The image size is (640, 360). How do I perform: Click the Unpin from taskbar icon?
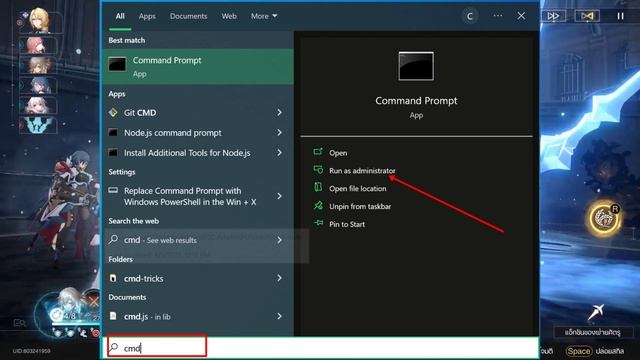point(318,205)
